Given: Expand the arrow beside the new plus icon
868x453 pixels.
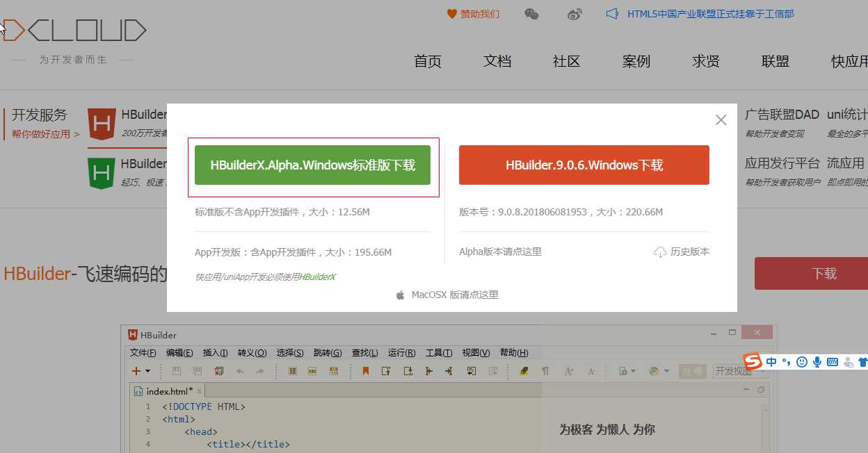Looking at the screenshot, I should 147,372.
